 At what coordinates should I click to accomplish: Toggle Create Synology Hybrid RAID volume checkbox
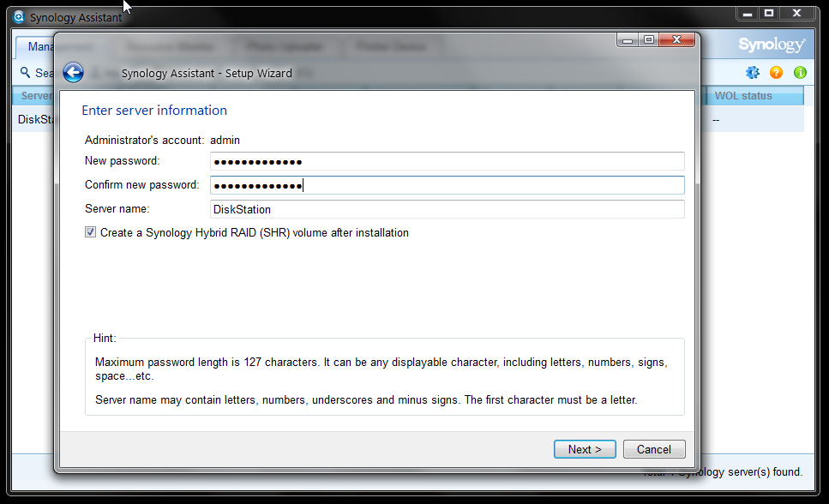click(x=90, y=232)
